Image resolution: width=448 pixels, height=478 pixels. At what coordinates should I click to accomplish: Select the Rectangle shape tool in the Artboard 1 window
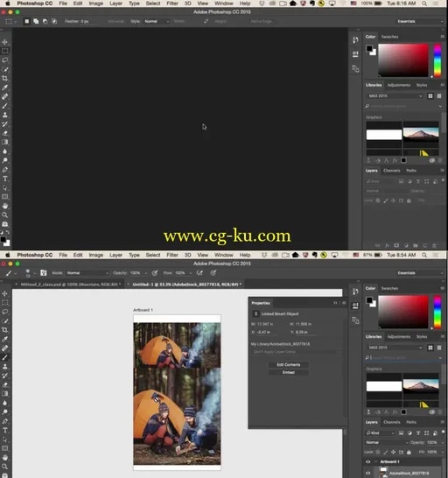(x=5, y=448)
